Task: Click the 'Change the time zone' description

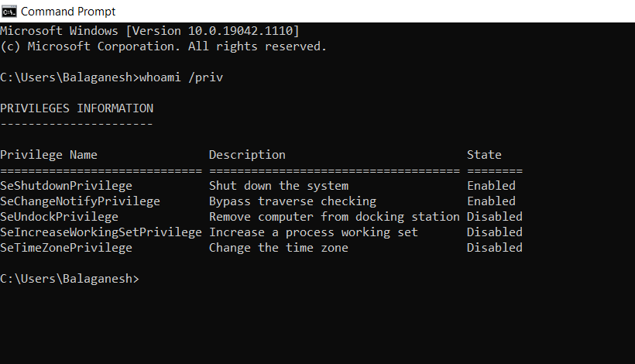Action: [x=279, y=248]
